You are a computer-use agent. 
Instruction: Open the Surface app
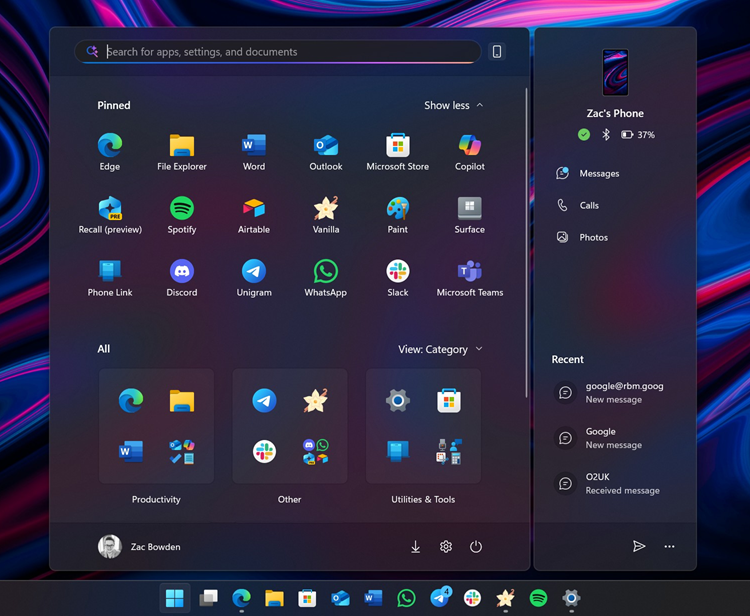(470, 215)
